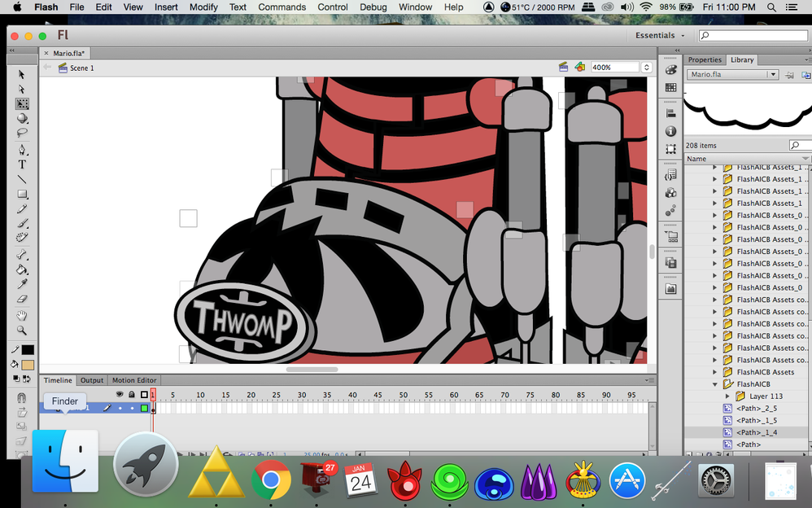
Task: Open the Control menu
Action: 333,7
